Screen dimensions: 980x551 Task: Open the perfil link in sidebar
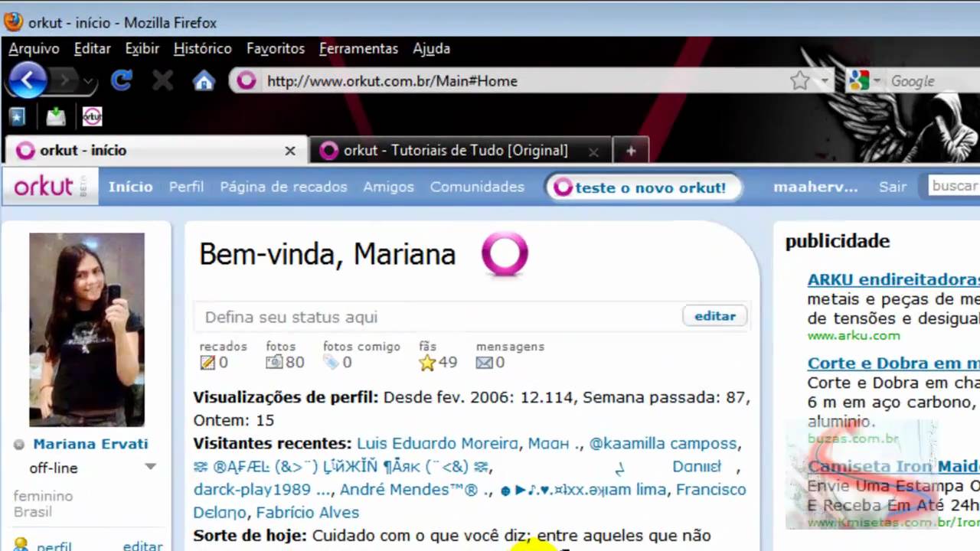tap(54, 546)
